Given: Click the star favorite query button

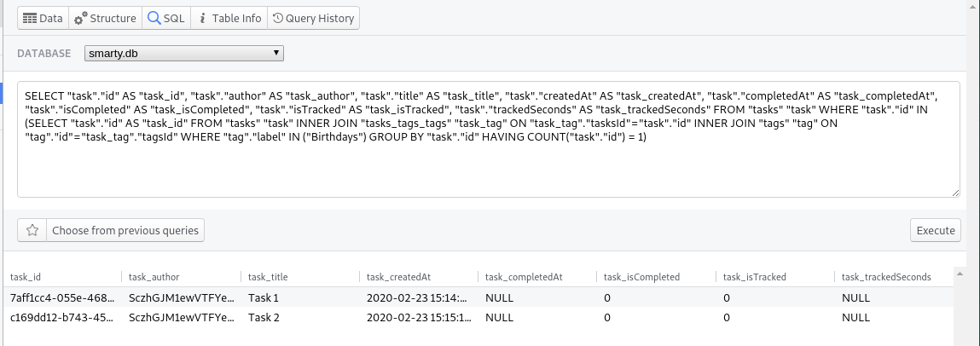Looking at the screenshot, I should (32, 230).
